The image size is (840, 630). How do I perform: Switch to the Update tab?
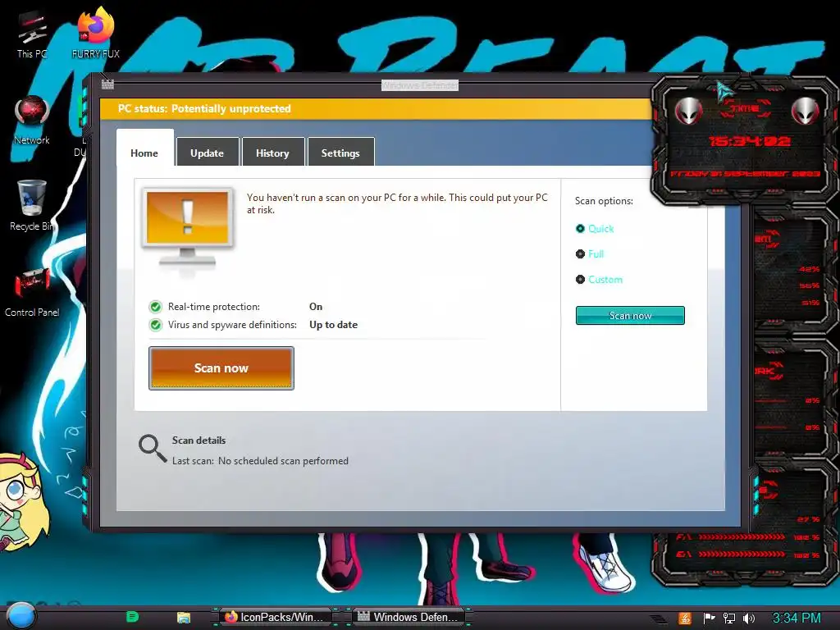pos(208,153)
